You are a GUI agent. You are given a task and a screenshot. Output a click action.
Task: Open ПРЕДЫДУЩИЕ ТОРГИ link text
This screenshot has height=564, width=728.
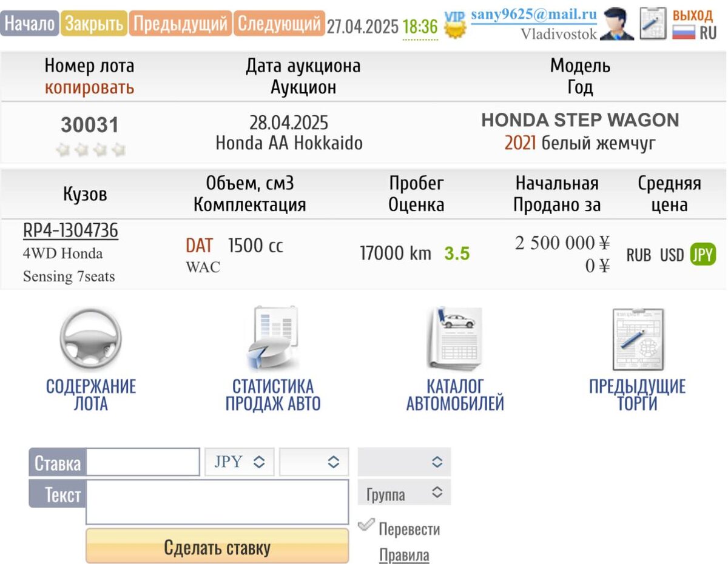(638, 395)
